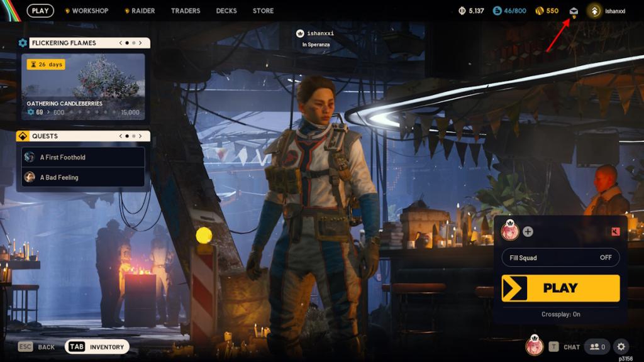Click the red map icon in squad panel
This screenshot has height=362, width=644.
[x=614, y=231]
